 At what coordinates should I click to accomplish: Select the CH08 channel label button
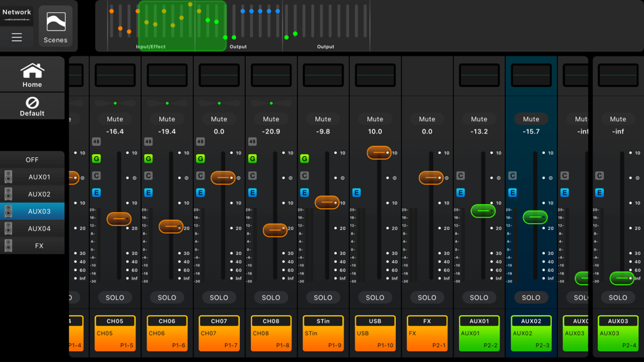coord(271,334)
